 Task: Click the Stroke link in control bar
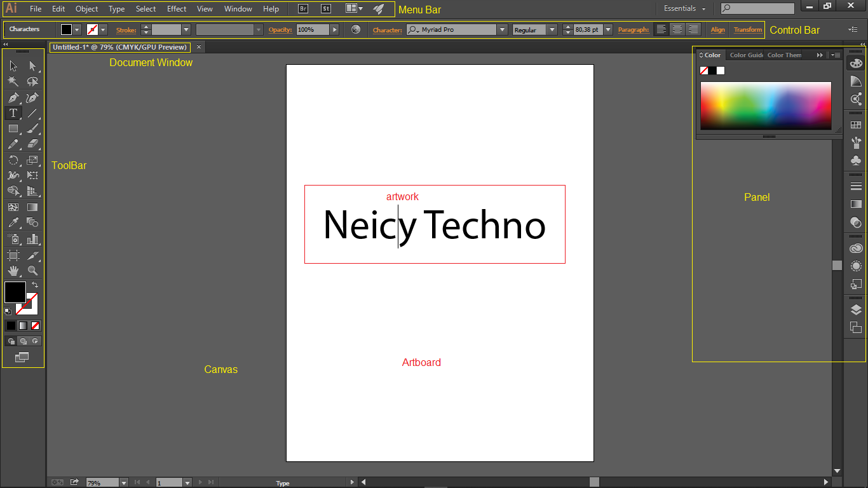126,30
